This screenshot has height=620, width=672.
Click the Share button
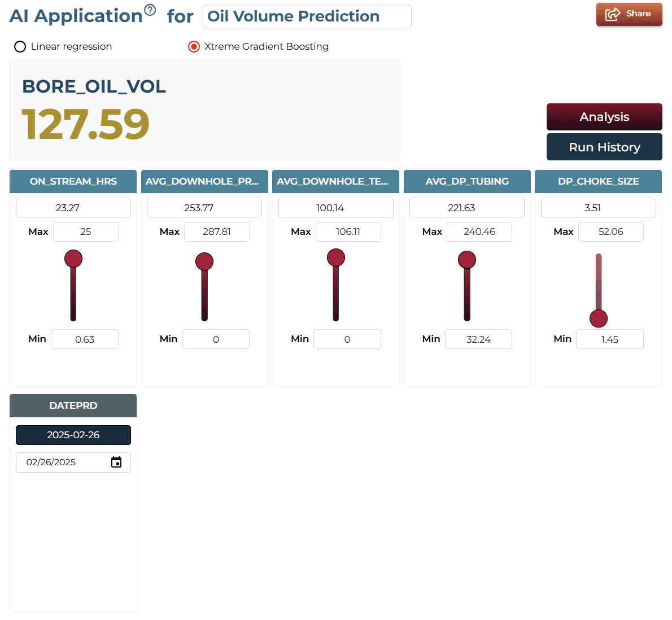[x=629, y=14]
